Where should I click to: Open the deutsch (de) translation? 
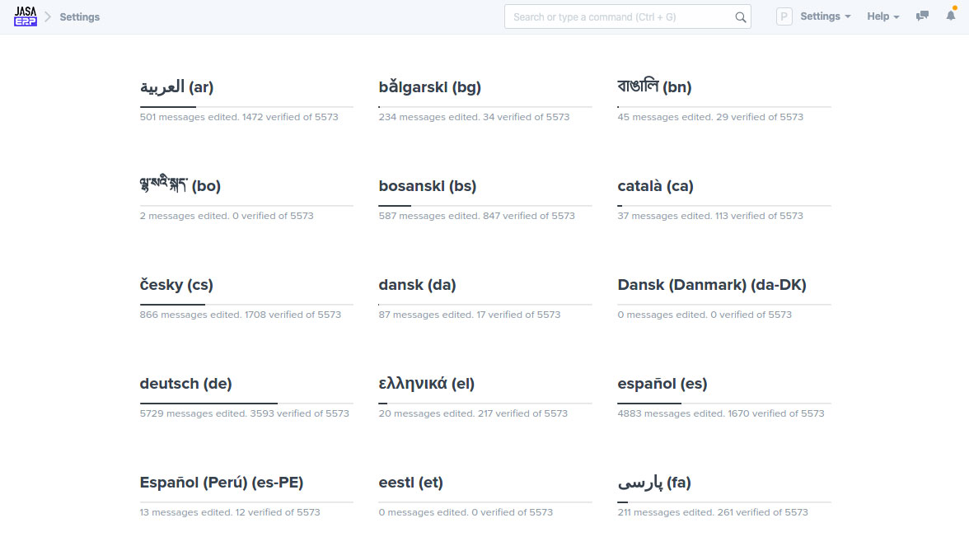(186, 384)
